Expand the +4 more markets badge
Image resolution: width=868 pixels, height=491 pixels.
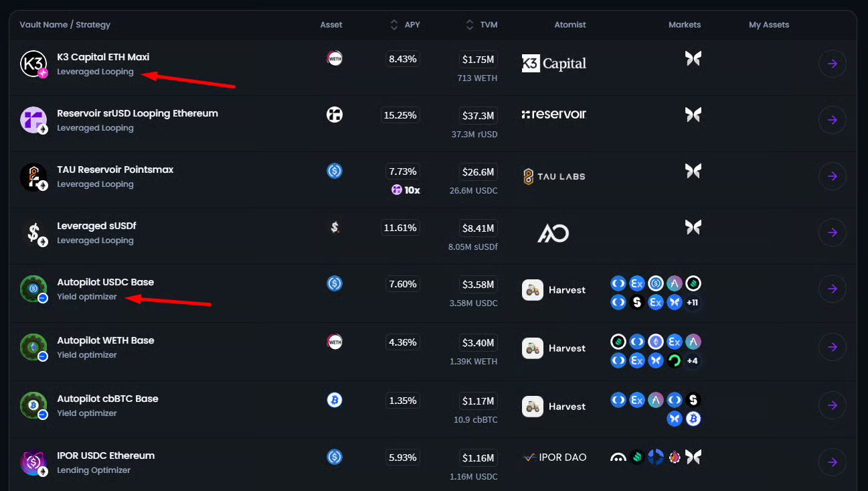click(x=693, y=361)
